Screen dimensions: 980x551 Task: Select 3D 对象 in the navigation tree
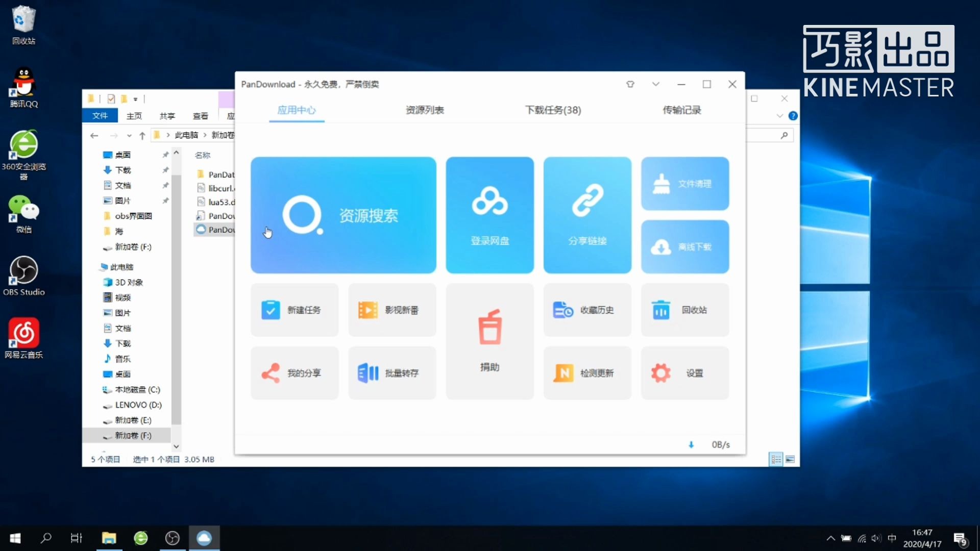(129, 282)
